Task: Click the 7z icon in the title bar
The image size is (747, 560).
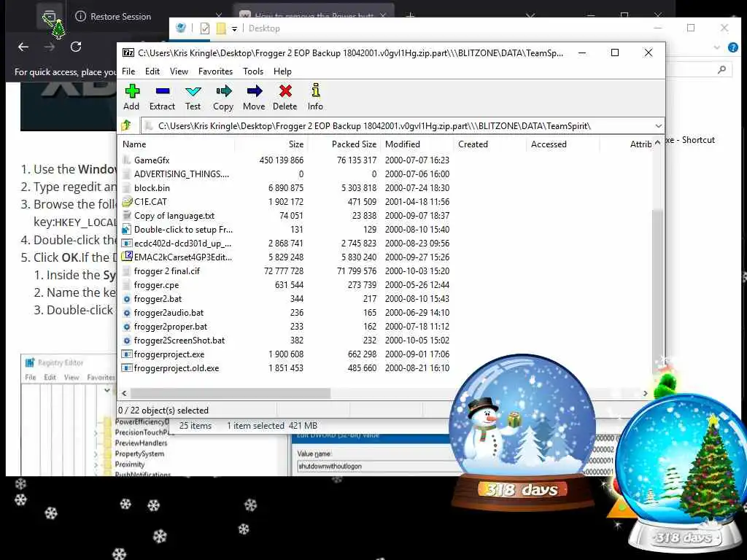Action: 128,52
